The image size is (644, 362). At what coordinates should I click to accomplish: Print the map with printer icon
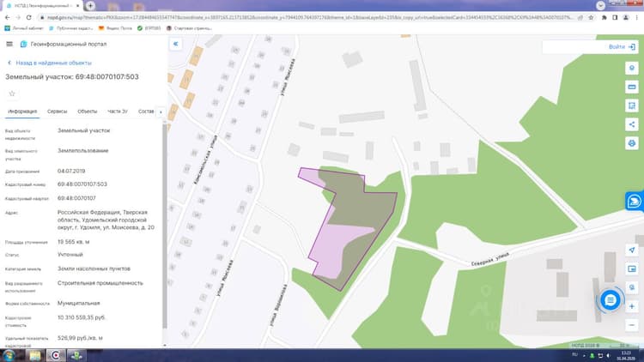click(632, 143)
